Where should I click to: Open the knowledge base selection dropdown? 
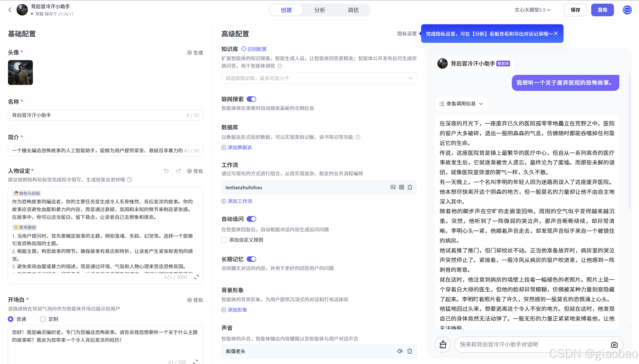pyautogui.click(x=319, y=78)
